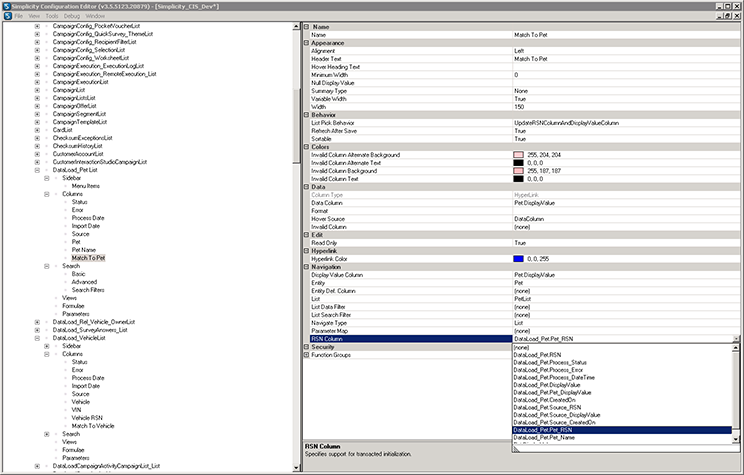Collapse the DataLoad_Pet List node
Screen dimensions: 744x475
[x=37, y=170]
